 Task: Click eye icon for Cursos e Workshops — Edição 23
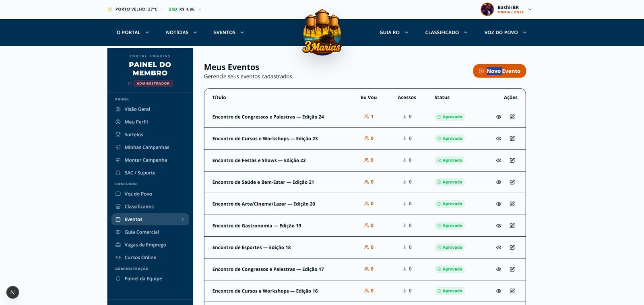tap(499, 139)
